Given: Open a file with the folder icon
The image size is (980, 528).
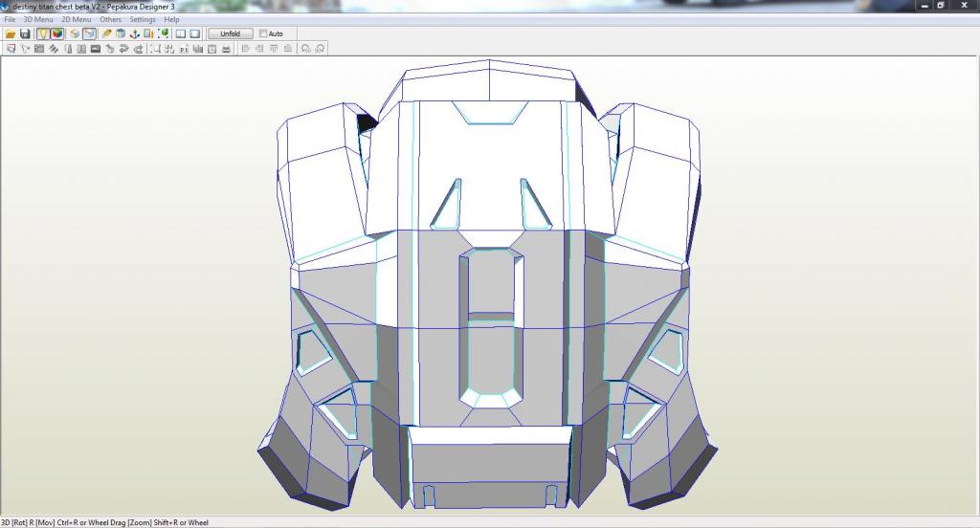Looking at the screenshot, I should [11, 33].
